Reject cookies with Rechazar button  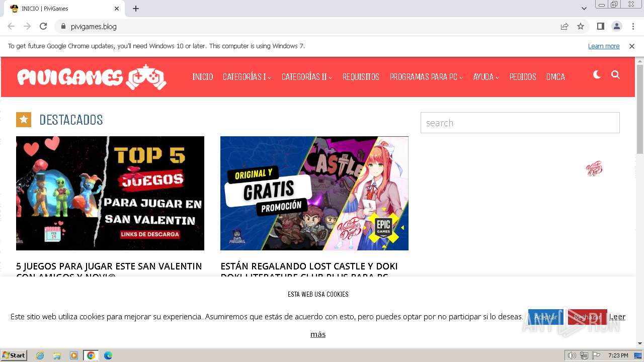pyautogui.click(x=588, y=317)
